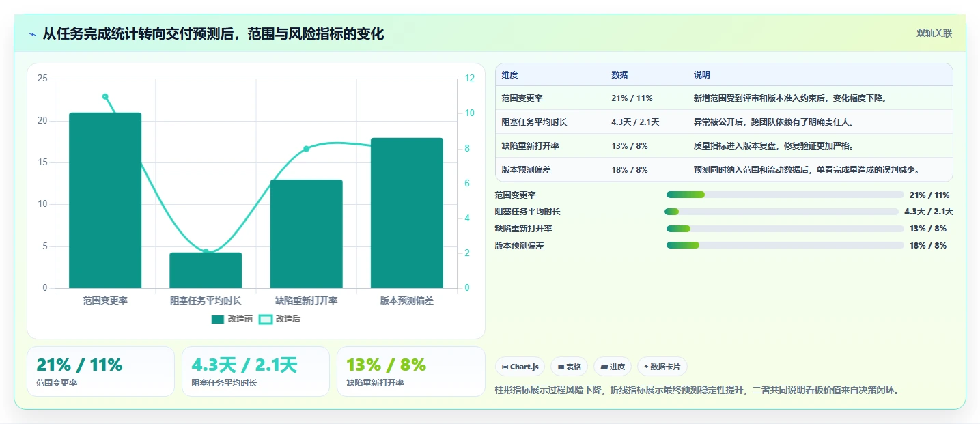The image size is (980, 424).
Task: Click the 版本预测偏差 x-axis label
Action: tap(407, 300)
